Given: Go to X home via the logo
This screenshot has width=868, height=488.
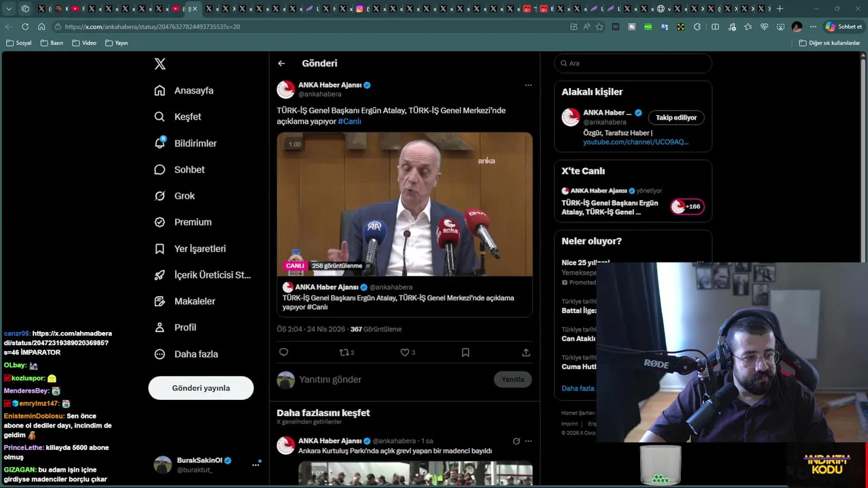Looking at the screenshot, I should click(160, 64).
